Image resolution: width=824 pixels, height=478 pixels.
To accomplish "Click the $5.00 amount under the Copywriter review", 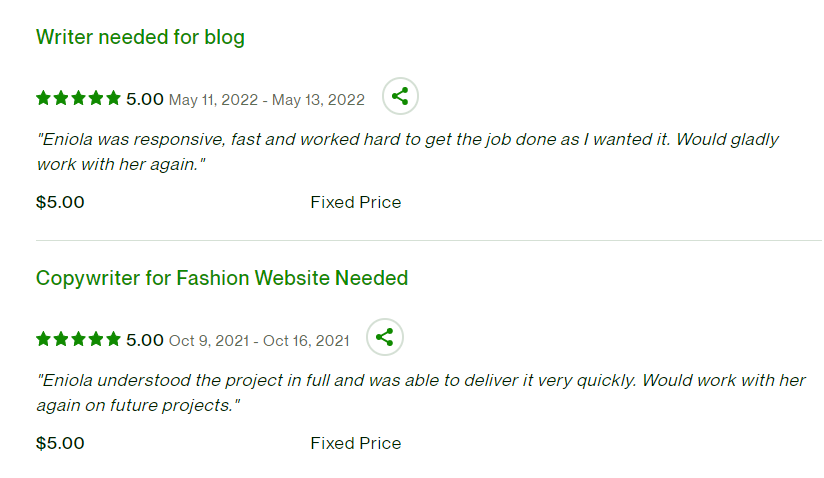I will tap(60, 443).
